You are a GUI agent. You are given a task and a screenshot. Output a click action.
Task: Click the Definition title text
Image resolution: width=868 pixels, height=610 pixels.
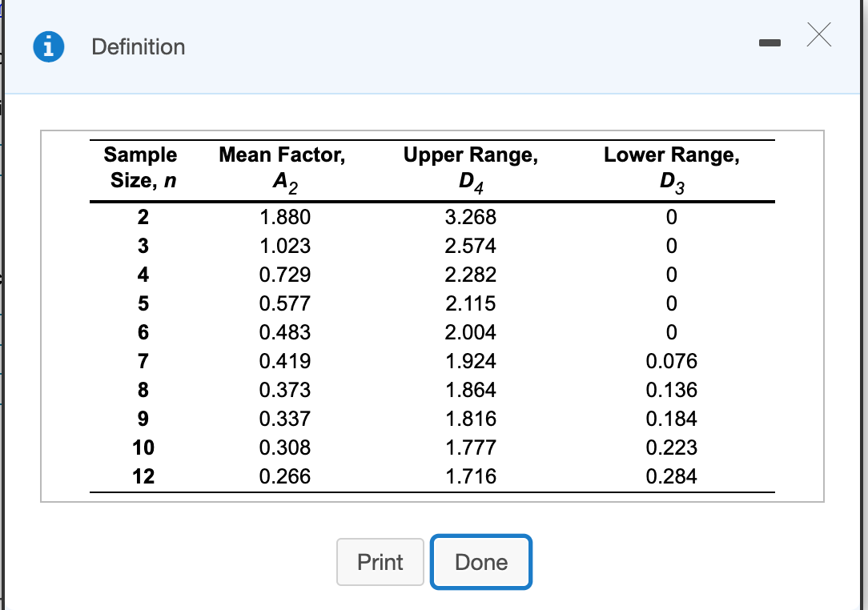pyautogui.click(x=138, y=47)
